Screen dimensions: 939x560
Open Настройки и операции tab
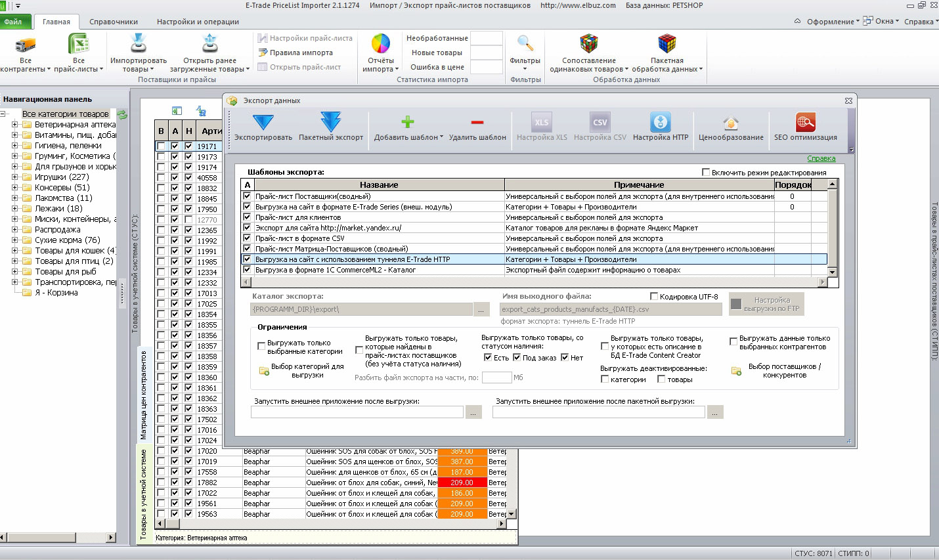click(x=198, y=22)
